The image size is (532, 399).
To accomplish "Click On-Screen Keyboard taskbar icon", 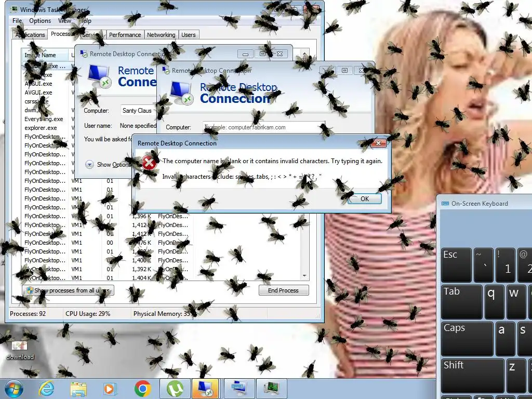I will (x=239, y=389).
